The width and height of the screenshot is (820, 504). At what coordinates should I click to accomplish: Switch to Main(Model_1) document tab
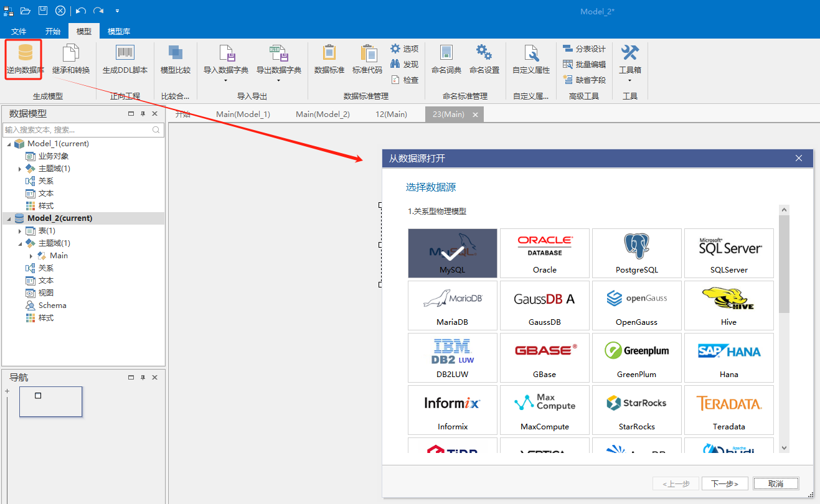click(243, 114)
